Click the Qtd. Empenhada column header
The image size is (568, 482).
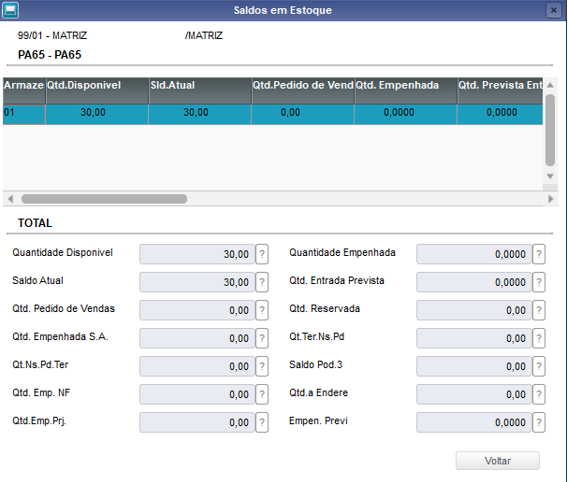click(x=406, y=91)
